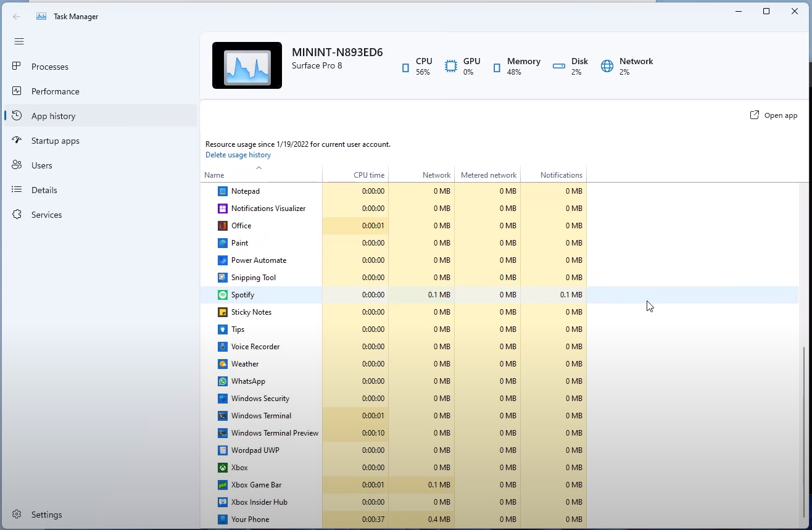Viewport: 812px width, 530px height.
Task: Click the Weather app icon
Action: (223, 364)
